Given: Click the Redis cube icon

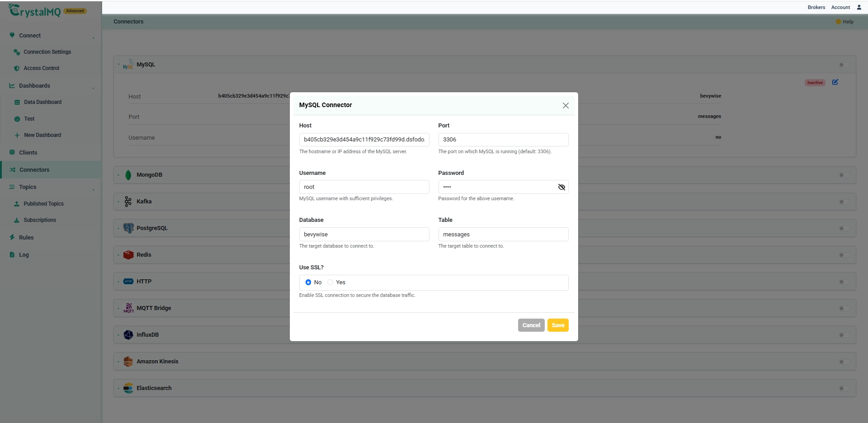Looking at the screenshot, I should (128, 255).
